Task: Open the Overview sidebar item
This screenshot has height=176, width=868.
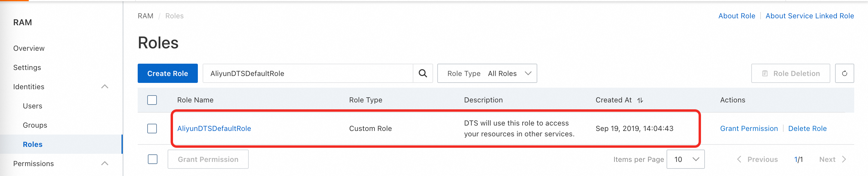Action: 29,48
